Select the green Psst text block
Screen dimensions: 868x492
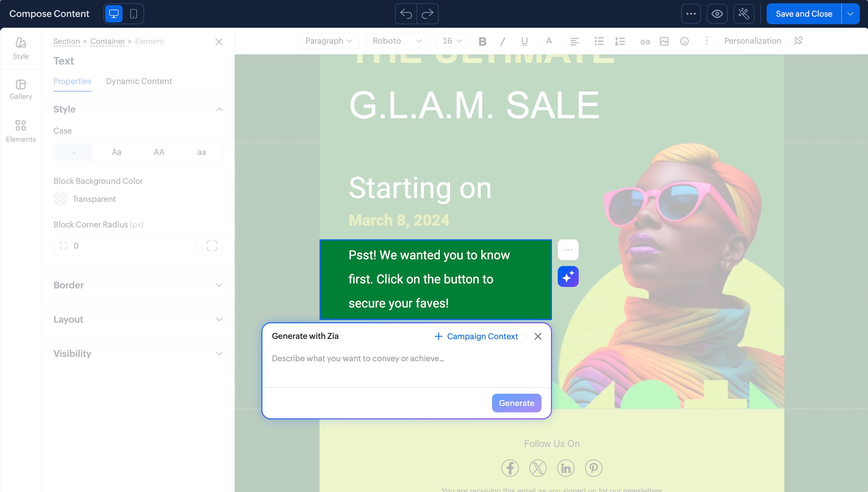[435, 279]
